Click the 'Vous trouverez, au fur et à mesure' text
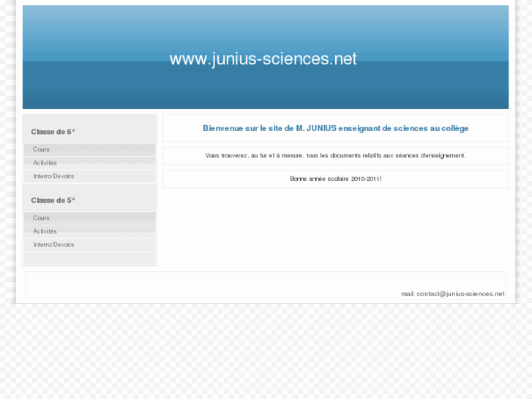The height and width of the screenshot is (399, 532). tap(336, 155)
